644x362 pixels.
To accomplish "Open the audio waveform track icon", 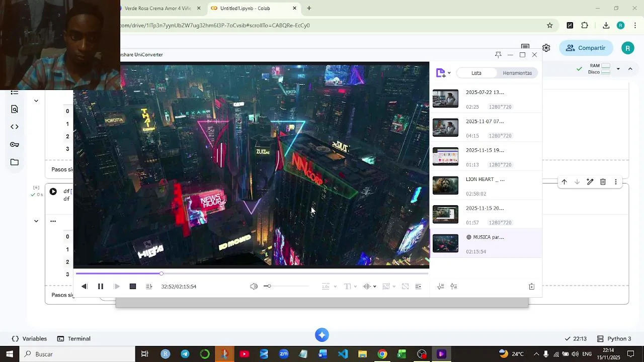I will pyautogui.click(x=367, y=287).
